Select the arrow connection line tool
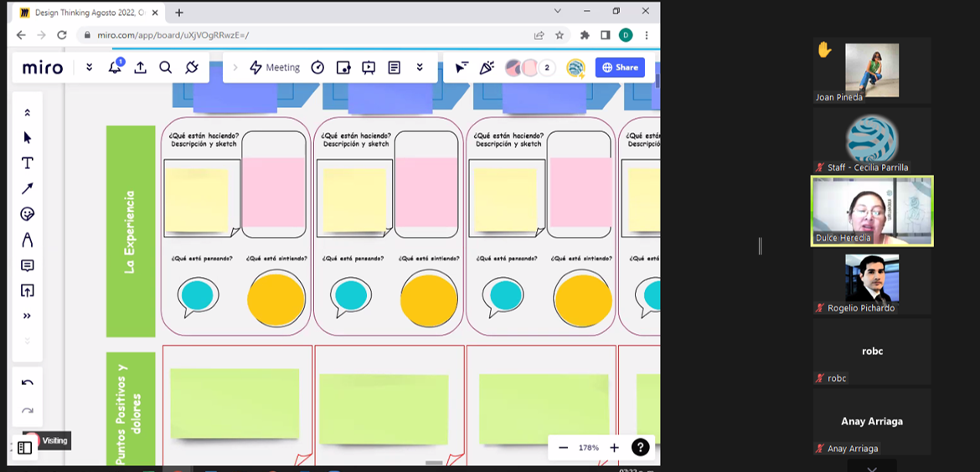980x472 pixels. [27, 189]
